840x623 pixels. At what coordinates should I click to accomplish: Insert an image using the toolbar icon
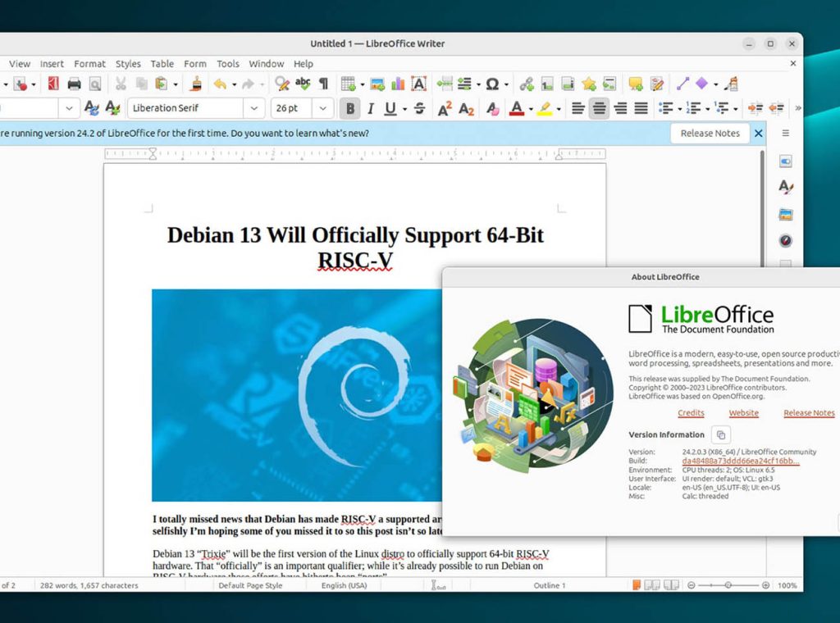click(x=377, y=84)
